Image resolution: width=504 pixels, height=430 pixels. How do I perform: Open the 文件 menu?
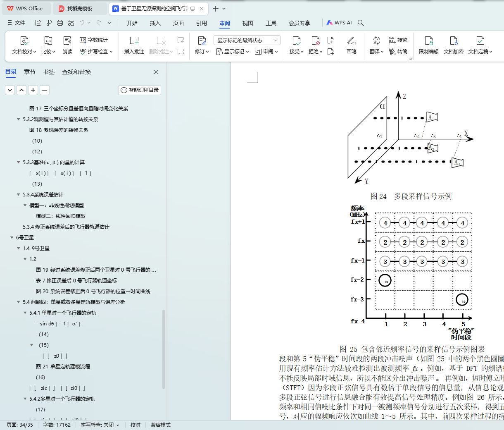17,23
